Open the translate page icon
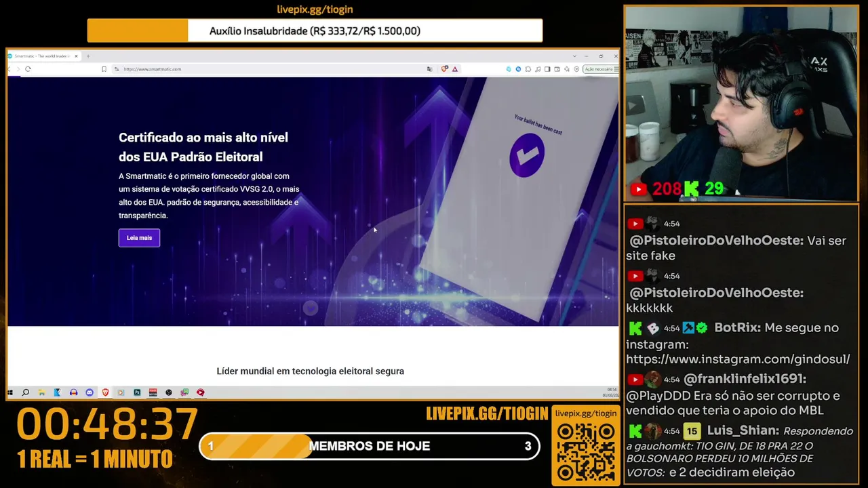Viewport: 868px width, 488px height. tap(429, 69)
